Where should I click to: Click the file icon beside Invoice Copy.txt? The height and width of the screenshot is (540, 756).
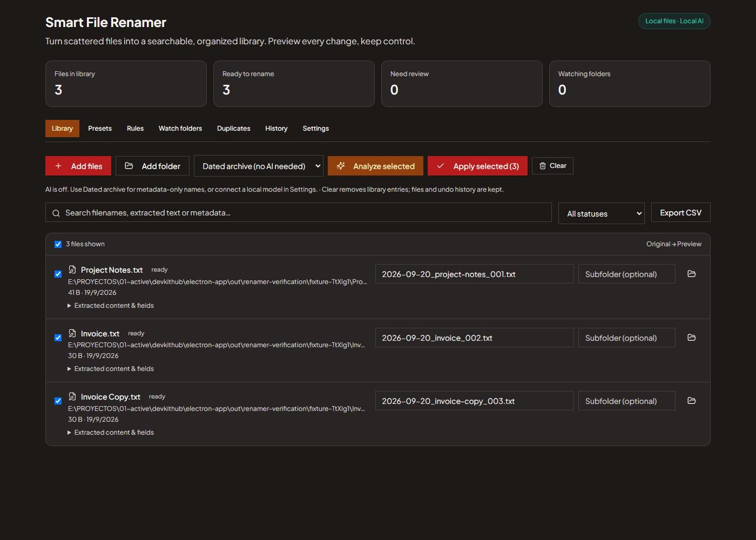(x=72, y=396)
